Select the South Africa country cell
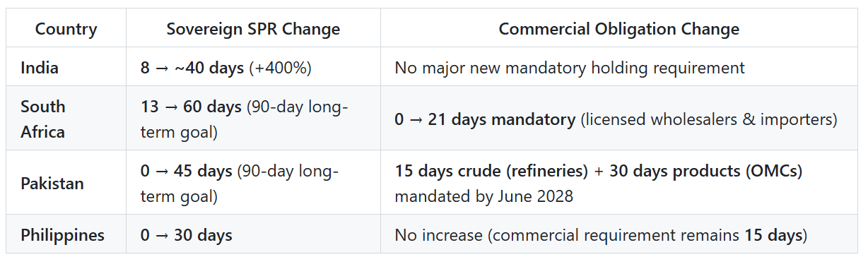868x269 pixels. 66,119
